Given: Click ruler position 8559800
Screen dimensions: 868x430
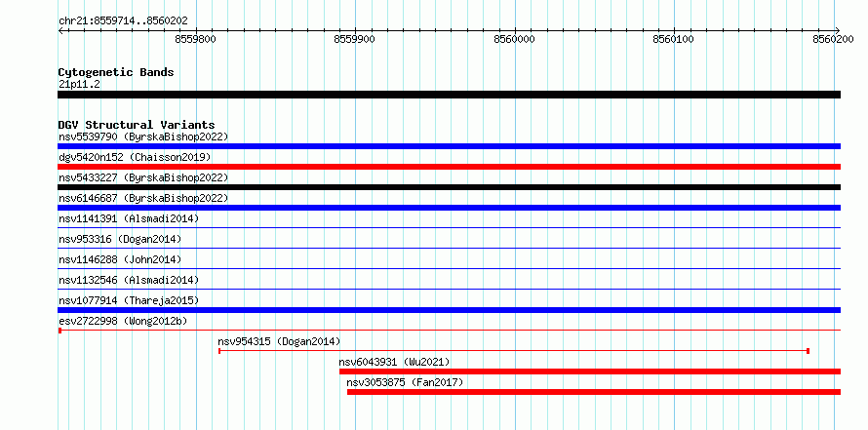Looking at the screenshot, I should (x=196, y=39).
